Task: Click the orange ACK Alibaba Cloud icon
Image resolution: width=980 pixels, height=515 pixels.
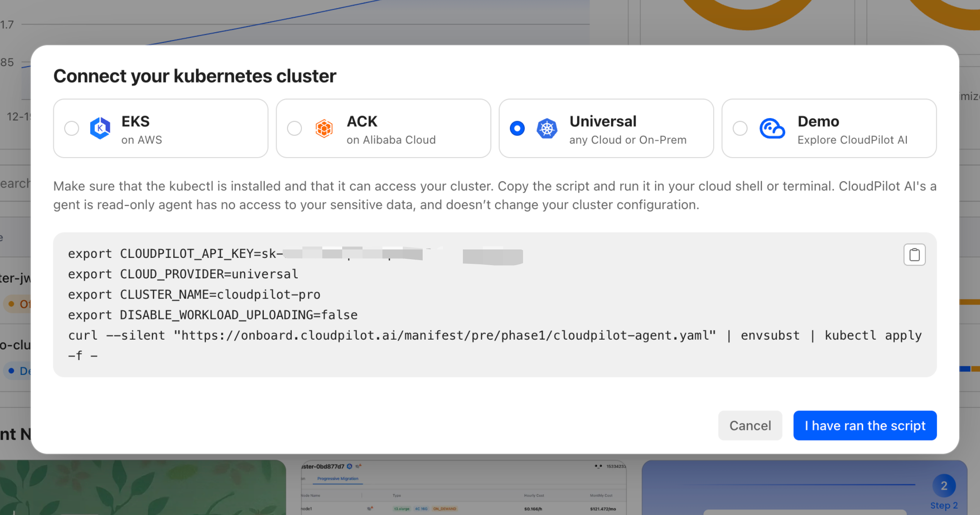Action: pyautogui.click(x=324, y=128)
